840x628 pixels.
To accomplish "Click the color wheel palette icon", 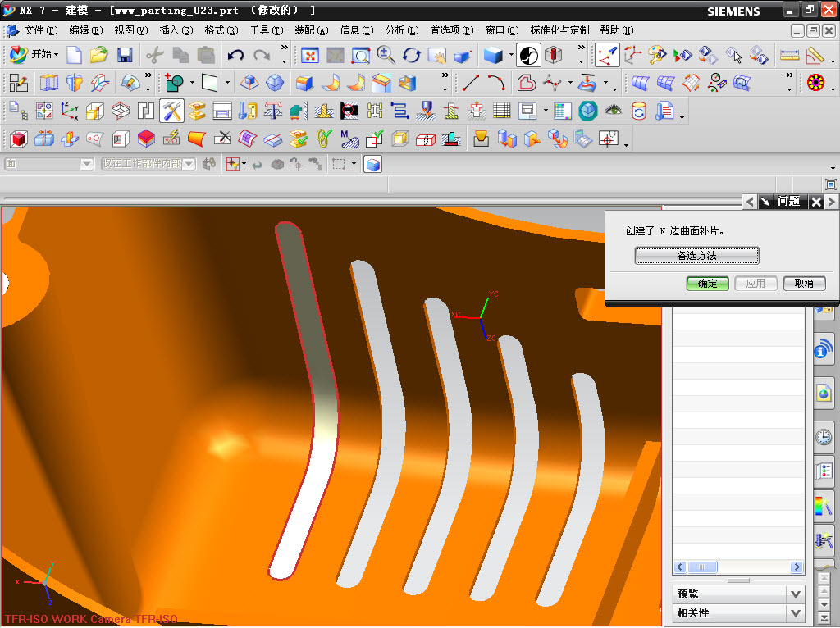I will tap(815, 83).
